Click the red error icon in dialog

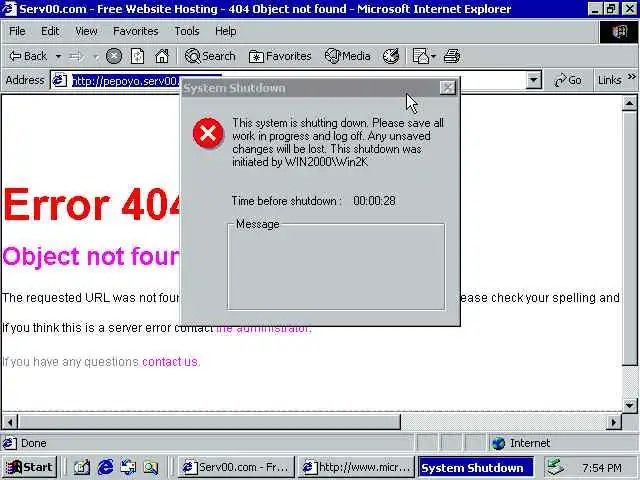point(208,133)
